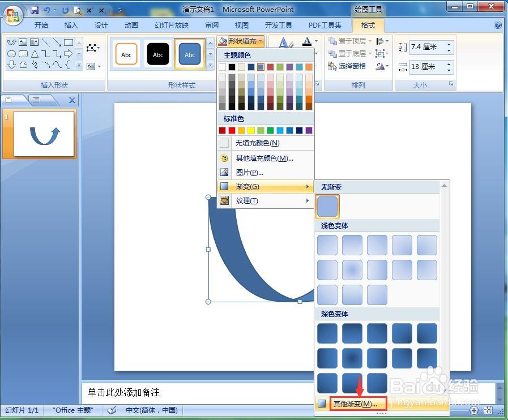Select the right block arrow shape
The width and height of the screenshot is (508, 420).
pos(69,54)
